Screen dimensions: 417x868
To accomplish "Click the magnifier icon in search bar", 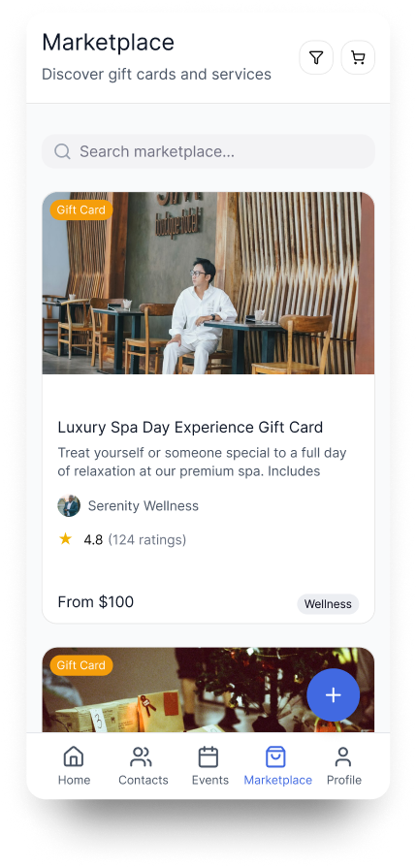I will pos(63,151).
